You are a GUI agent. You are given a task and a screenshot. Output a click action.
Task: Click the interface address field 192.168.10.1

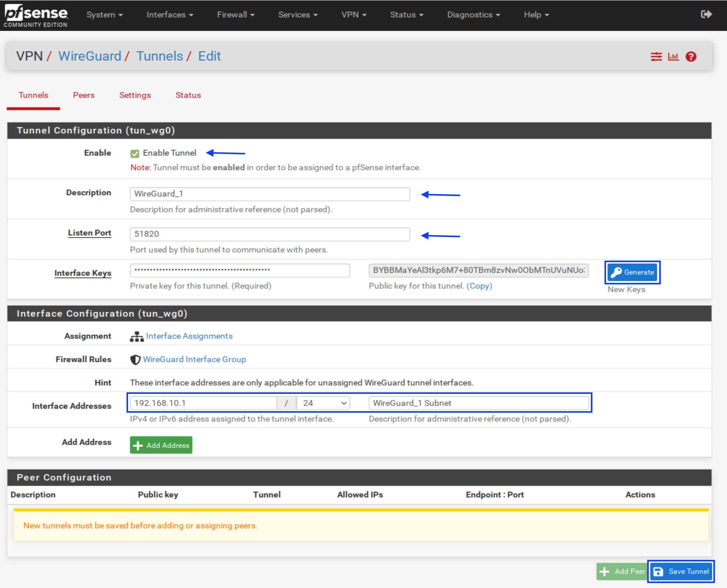point(203,403)
